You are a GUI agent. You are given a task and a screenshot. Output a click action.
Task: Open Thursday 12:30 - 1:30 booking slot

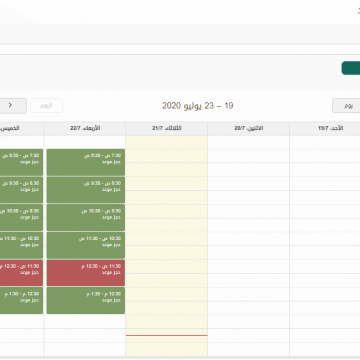tap(21, 300)
